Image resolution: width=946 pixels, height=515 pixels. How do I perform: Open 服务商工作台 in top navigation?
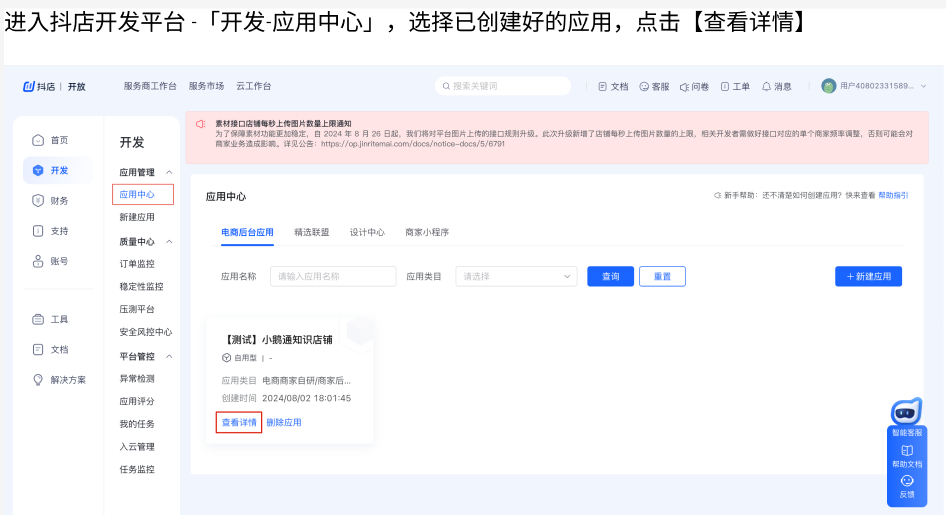[150, 86]
